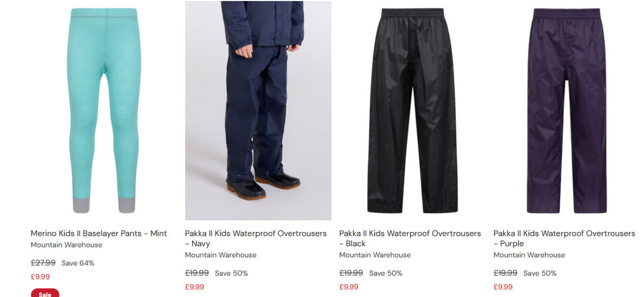Open the purple overtrousers product image

pyautogui.click(x=567, y=110)
